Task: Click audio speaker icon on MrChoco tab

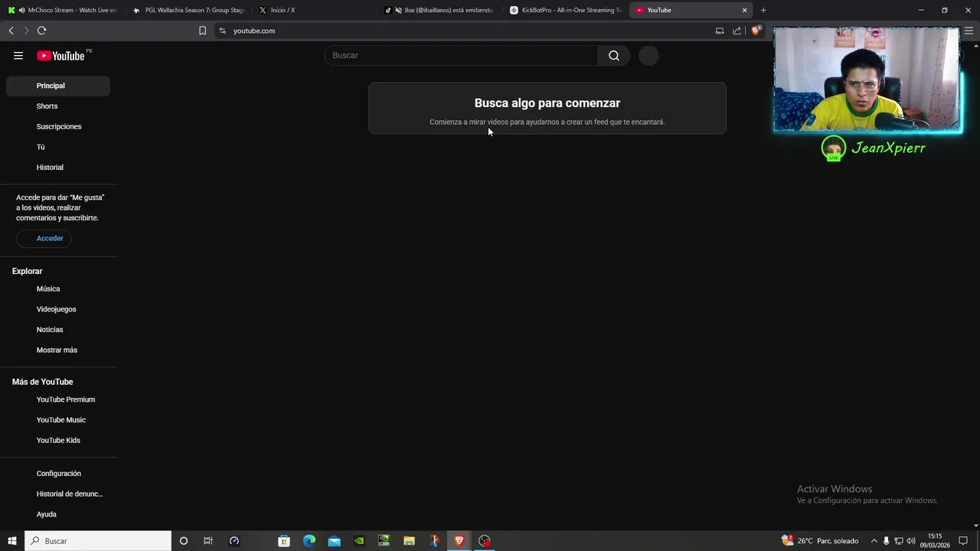Action: tap(21, 10)
